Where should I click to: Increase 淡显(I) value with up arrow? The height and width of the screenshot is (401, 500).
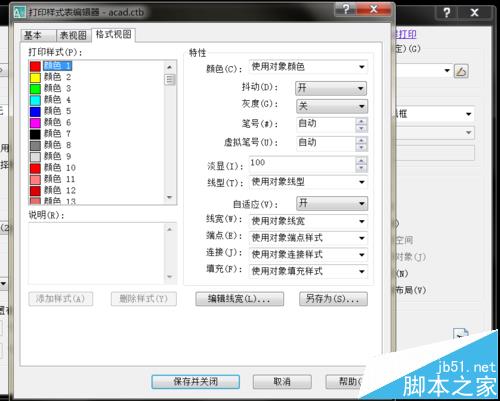tap(362, 161)
